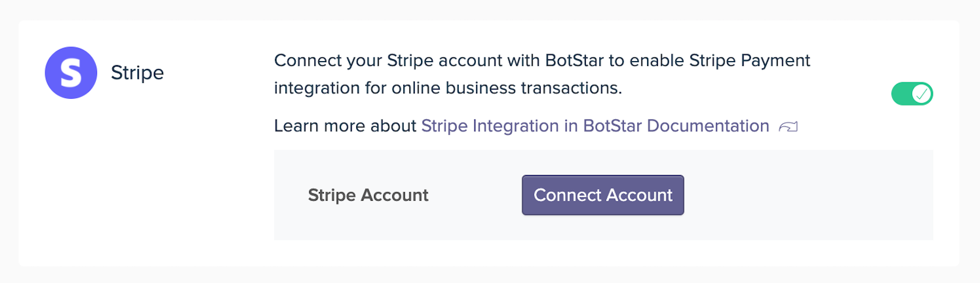Click the external link icon after Documentation
This screenshot has height=283, width=980.
coord(788,127)
